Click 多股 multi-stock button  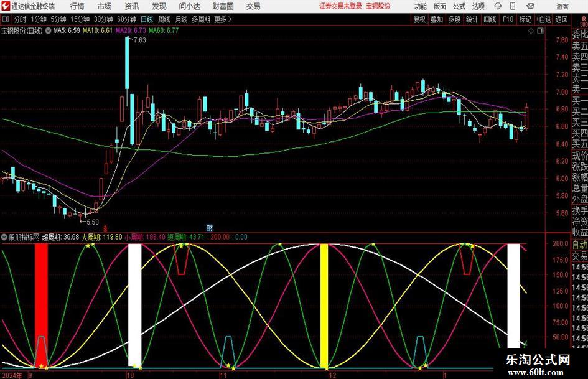click(x=454, y=19)
